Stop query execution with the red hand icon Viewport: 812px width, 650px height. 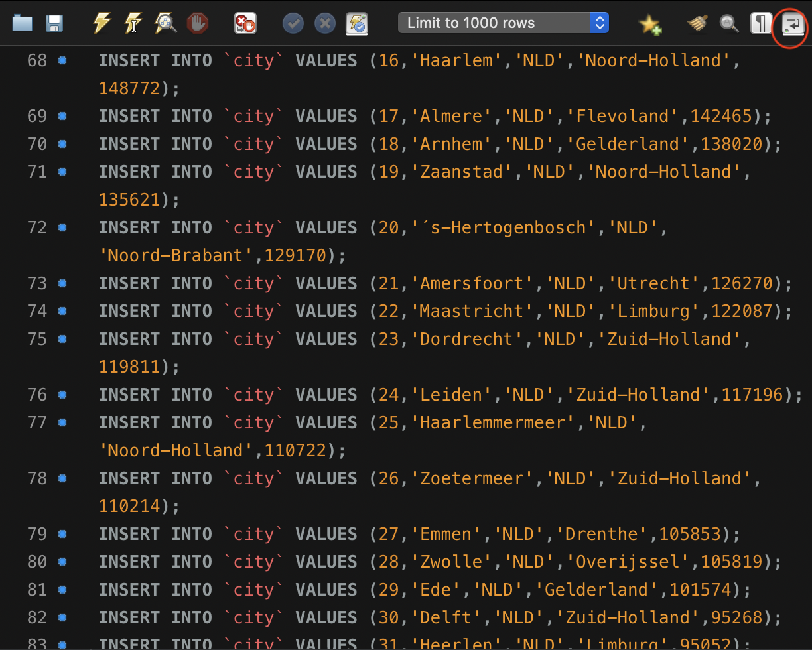coord(197,24)
